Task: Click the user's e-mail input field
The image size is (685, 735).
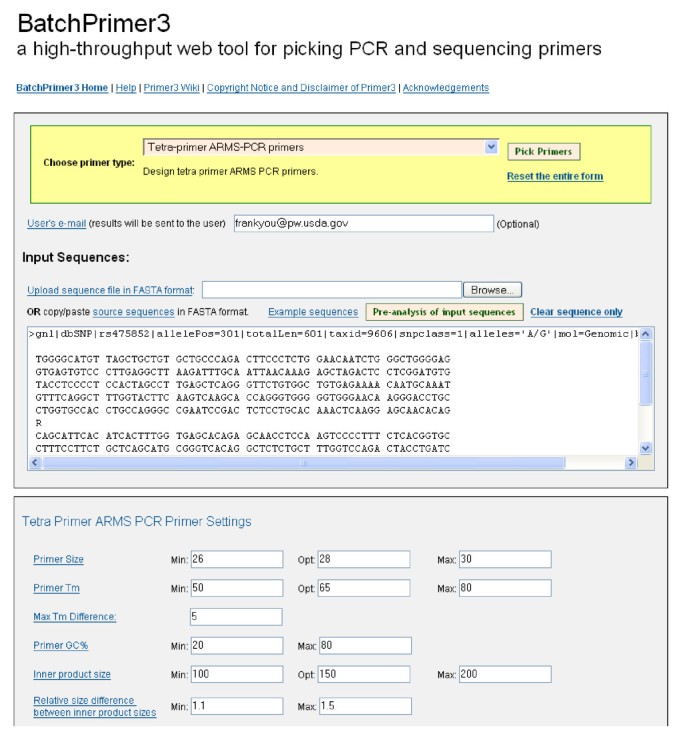Action: coord(364,223)
